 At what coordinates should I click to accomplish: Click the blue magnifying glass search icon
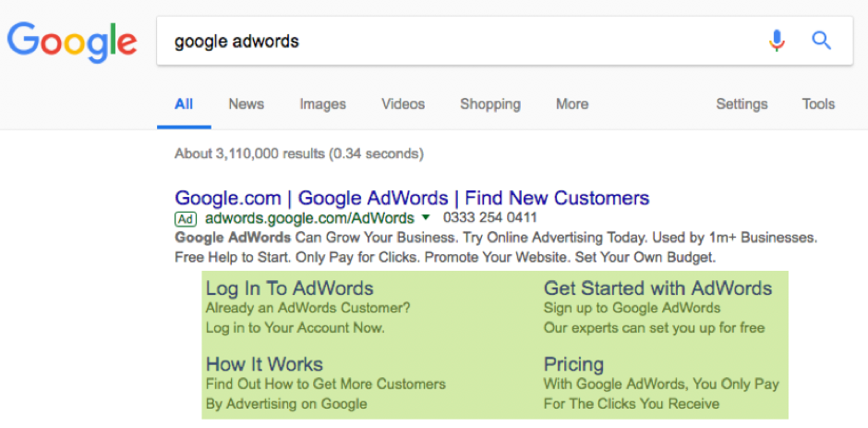pyautogui.click(x=821, y=41)
